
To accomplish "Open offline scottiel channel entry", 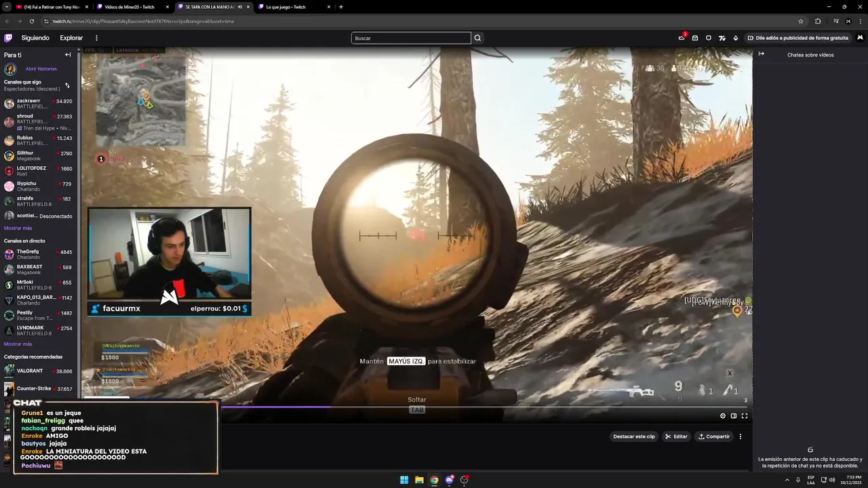I will tap(38, 216).
